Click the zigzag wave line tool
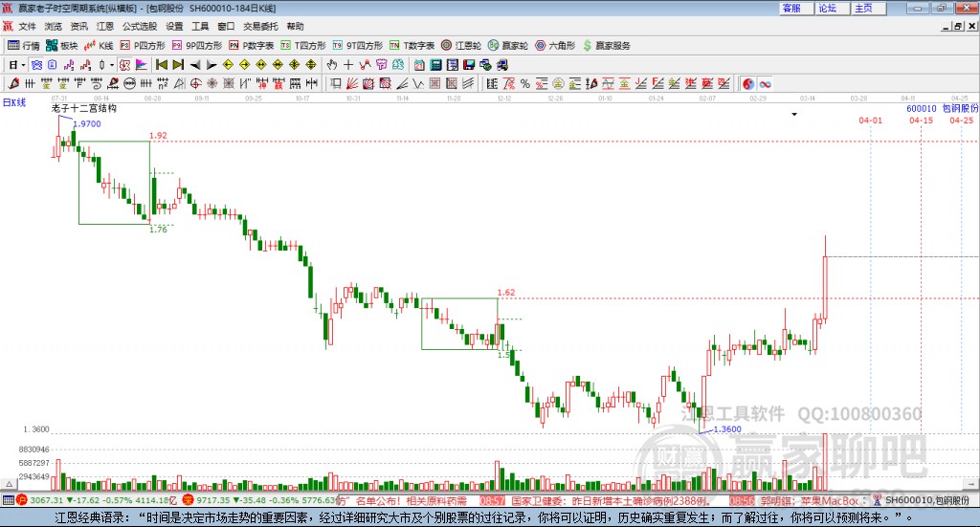The image size is (980, 527). point(365,65)
